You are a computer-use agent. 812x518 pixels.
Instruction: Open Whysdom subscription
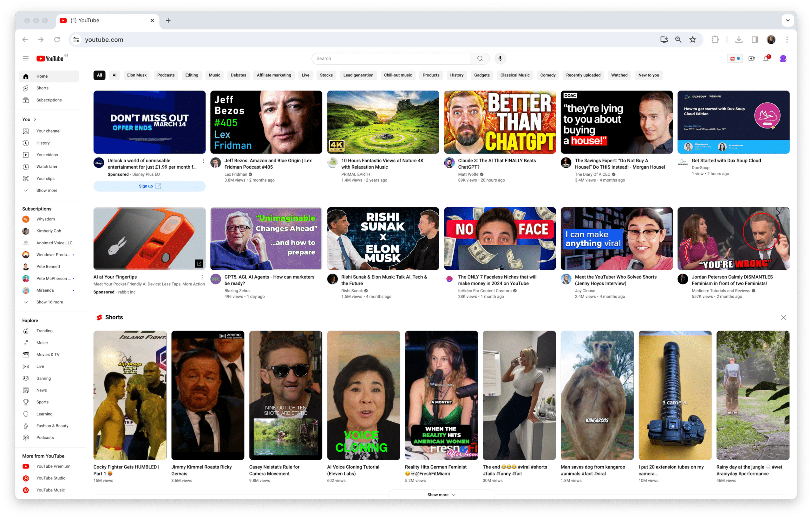click(x=49, y=219)
